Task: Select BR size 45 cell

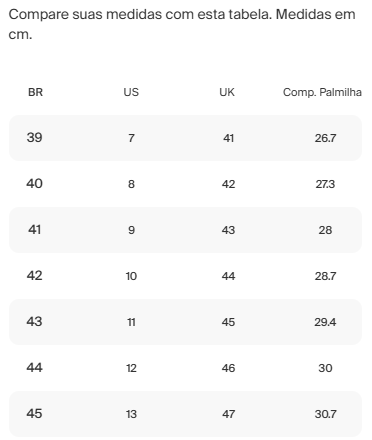Action: tap(34, 413)
